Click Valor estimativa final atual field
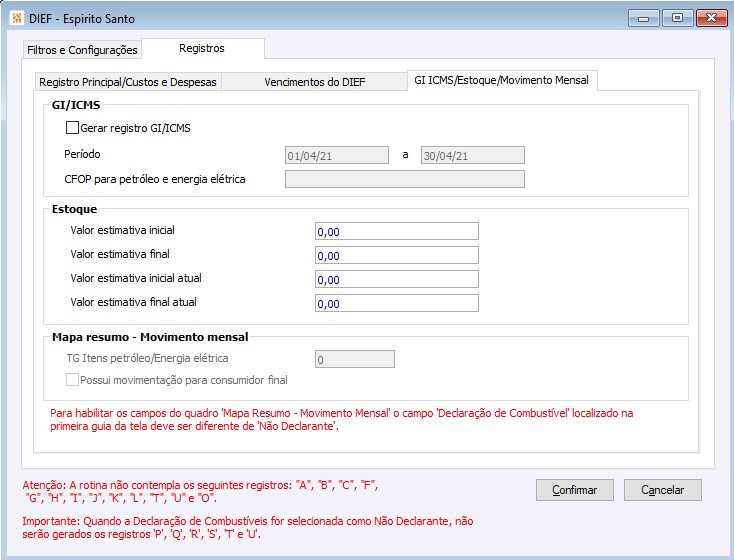Screen dimensions: 734x560 (396, 303)
